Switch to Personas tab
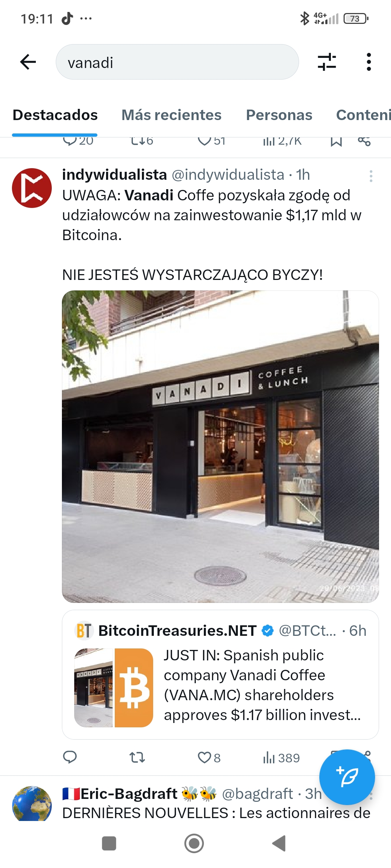The image size is (391, 868). 279,115
